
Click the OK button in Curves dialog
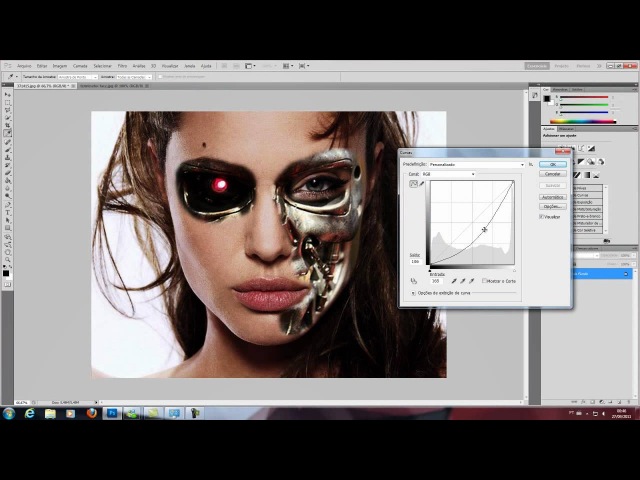click(552, 164)
